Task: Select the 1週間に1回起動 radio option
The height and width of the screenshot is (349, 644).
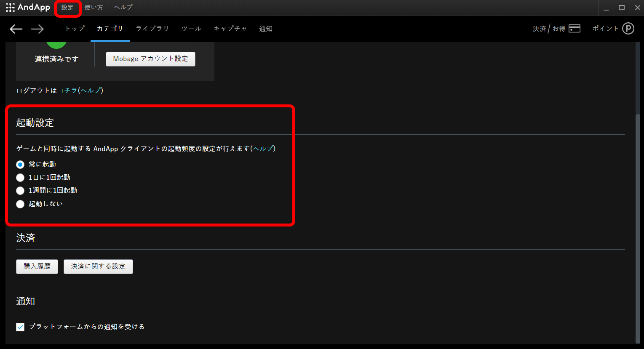Action: [x=20, y=191]
